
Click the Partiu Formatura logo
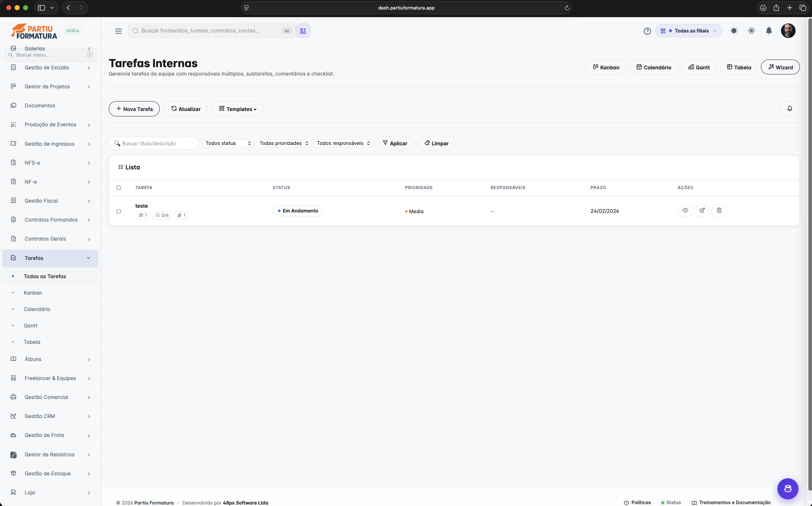34,31
